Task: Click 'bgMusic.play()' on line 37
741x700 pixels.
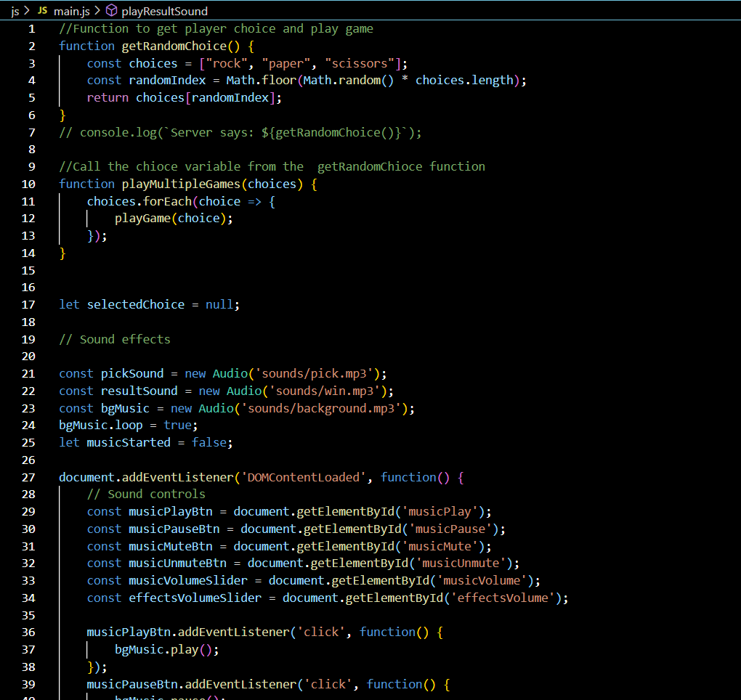Action: (163, 650)
